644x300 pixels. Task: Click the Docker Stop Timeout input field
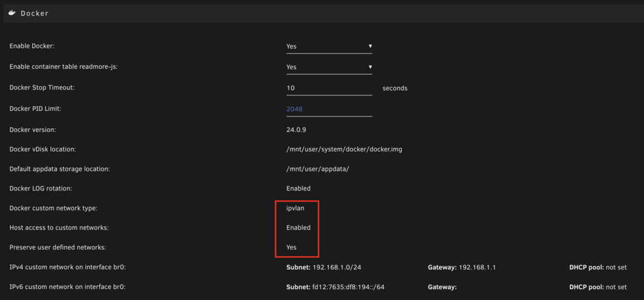(x=329, y=88)
